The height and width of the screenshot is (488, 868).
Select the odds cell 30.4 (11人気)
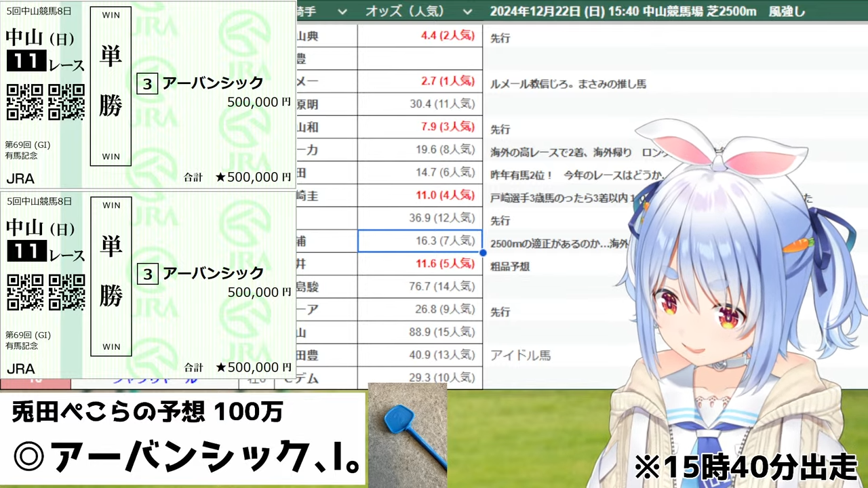point(420,104)
